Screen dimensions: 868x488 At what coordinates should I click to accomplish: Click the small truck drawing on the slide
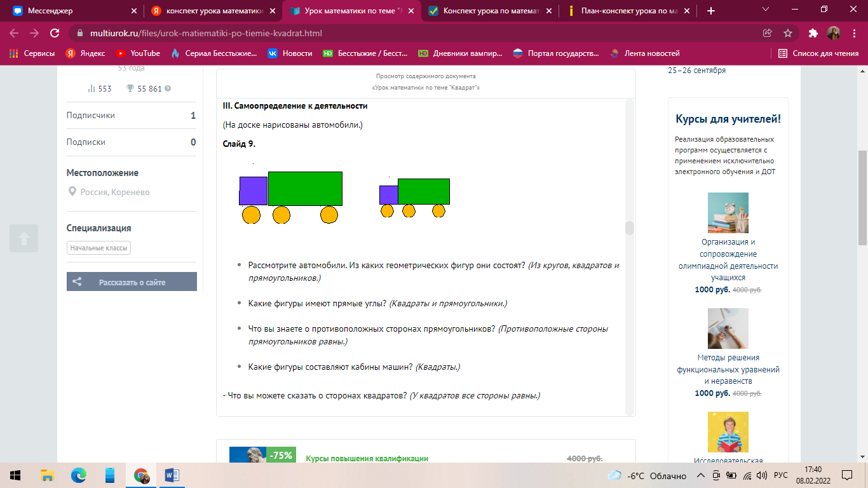(x=414, y=198)
